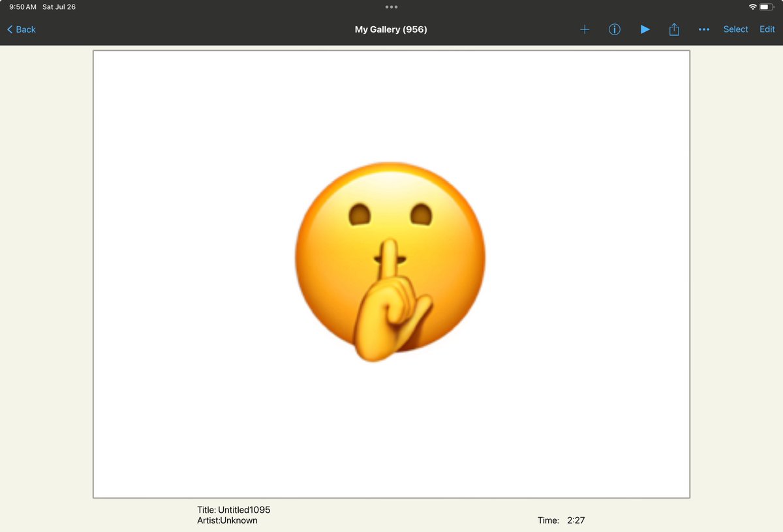The width and height of the screenshot is (783, 532).
Task: Tap the Wi-Fi status icon
Action: point(752,7)
